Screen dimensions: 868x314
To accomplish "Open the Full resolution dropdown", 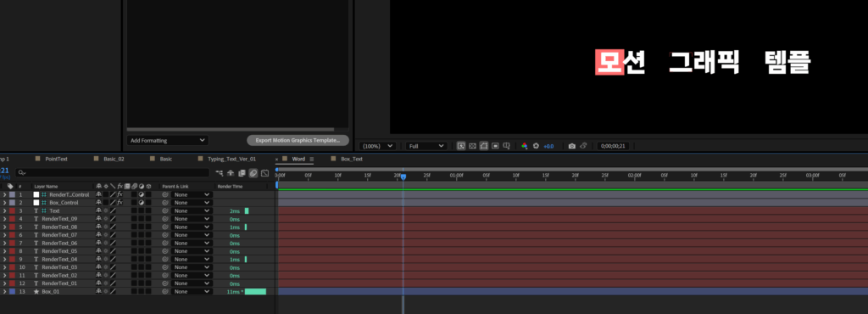I will [426, 146].
